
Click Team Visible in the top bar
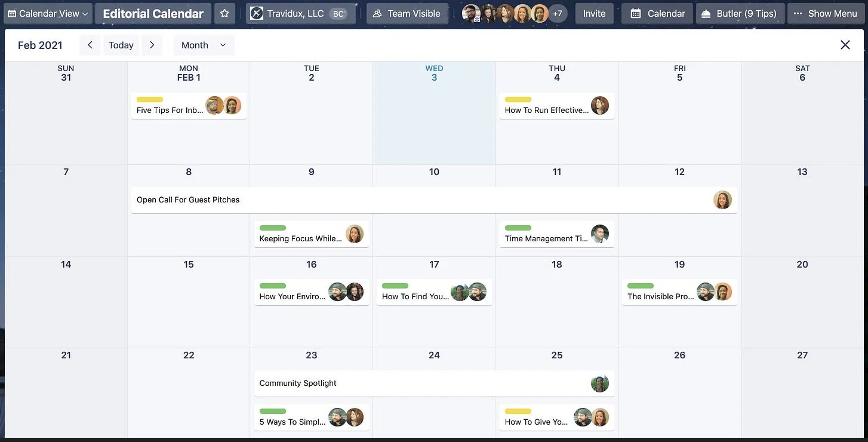(x=407, y=13)
